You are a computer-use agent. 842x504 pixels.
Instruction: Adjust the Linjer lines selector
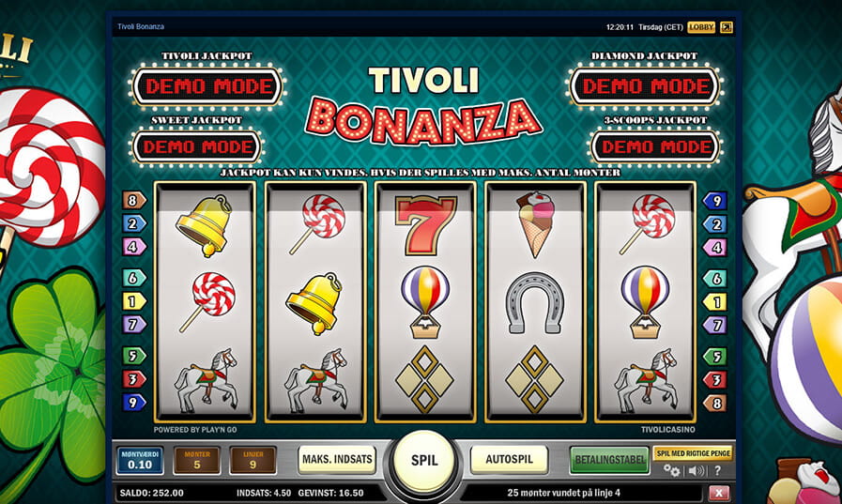[253, 460]
